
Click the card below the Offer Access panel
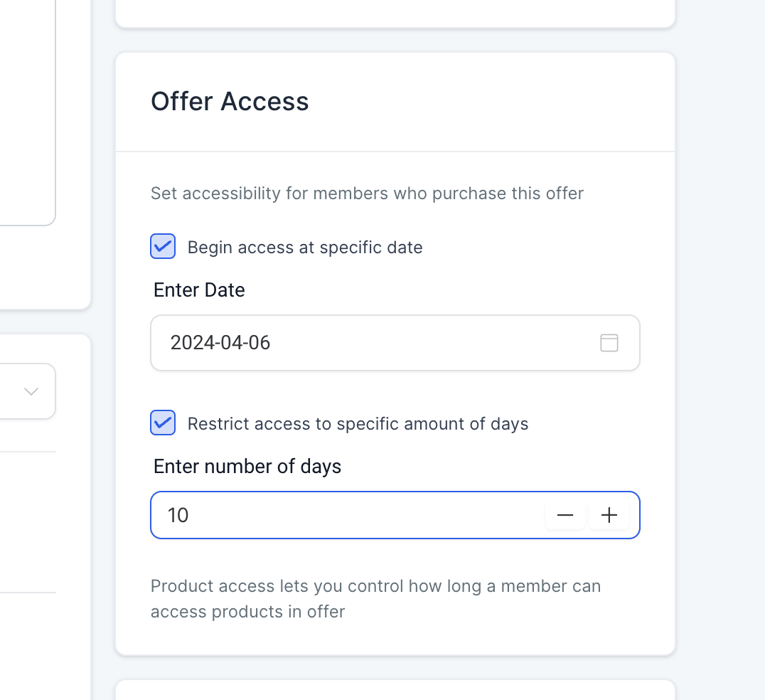395,690
